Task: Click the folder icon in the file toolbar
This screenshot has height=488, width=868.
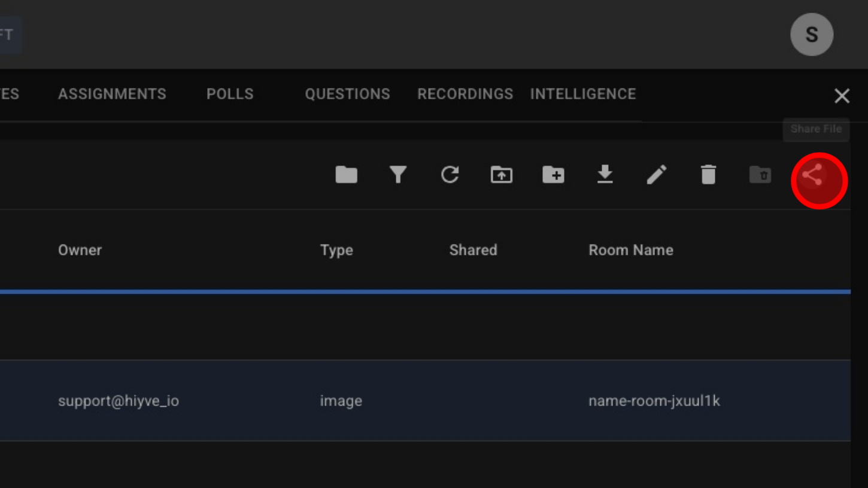Action: pyautogui.click(x=346, y=175)
